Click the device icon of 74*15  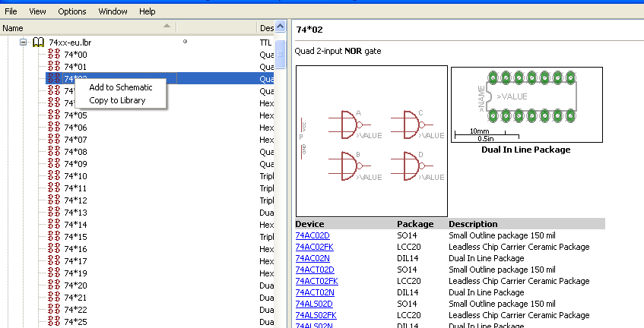(54, 236)
